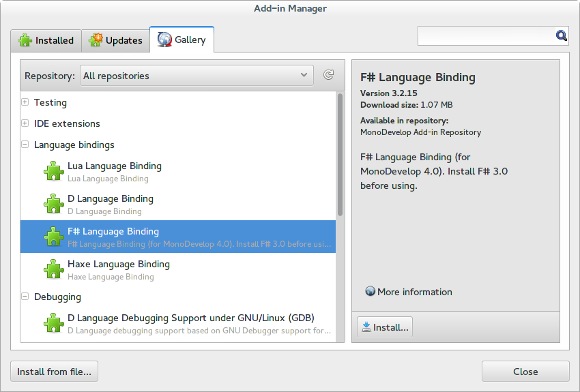
Task: Select the Gallery tab
Action: (182, 40)
